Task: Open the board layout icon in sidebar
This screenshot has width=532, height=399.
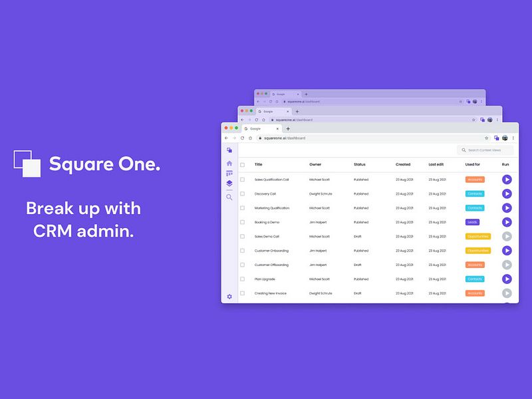Action: [229, 173]
